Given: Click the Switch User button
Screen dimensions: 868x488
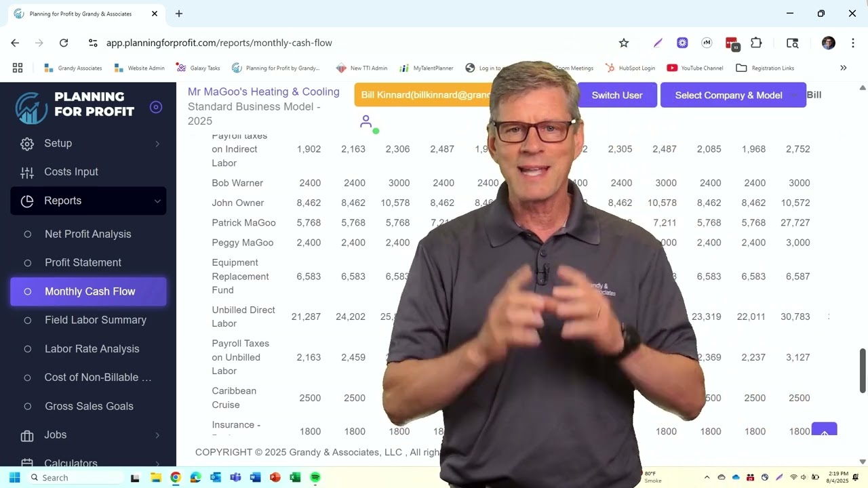Looking at the screenshot, I should (617, 95).
